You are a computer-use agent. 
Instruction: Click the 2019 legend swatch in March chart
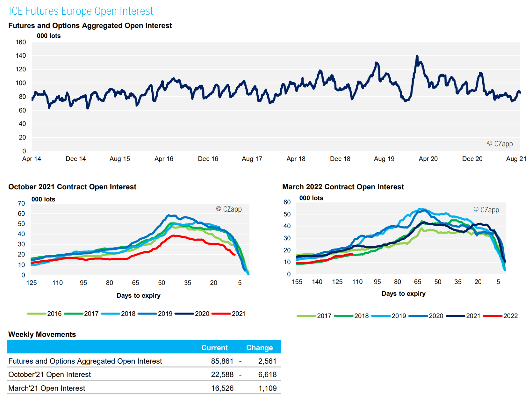pyautogui.click(x=381, y=316)
